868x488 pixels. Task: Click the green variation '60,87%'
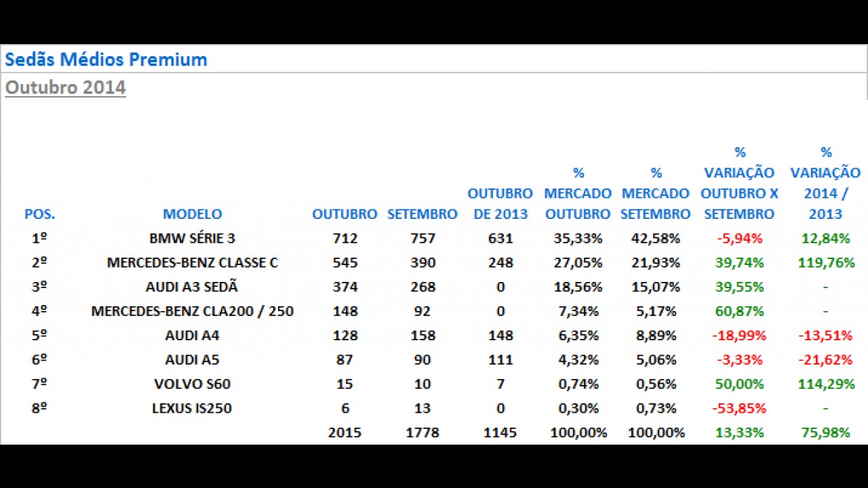pos(739,312)
